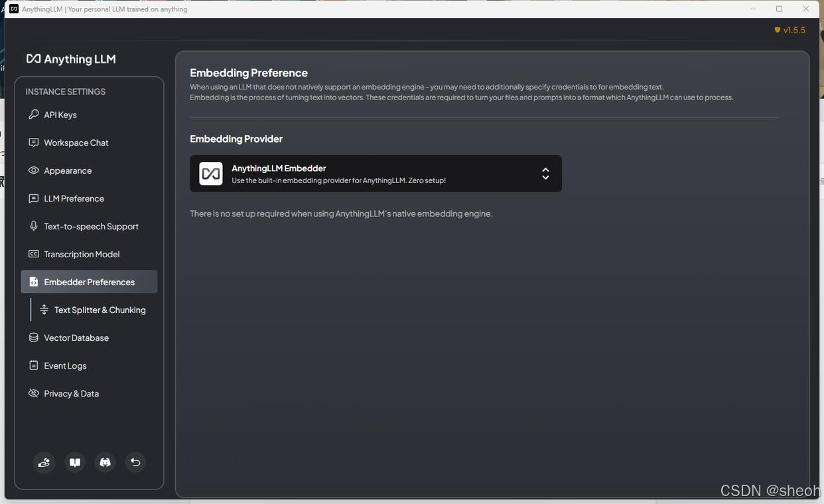
Task: Click the AnythingLLM Embedder logo thumbnail
Action: (x=211, y=174)
